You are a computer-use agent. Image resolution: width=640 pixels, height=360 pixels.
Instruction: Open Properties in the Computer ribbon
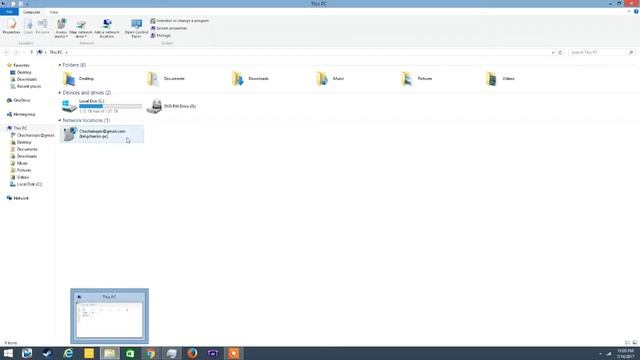point(11,27)
